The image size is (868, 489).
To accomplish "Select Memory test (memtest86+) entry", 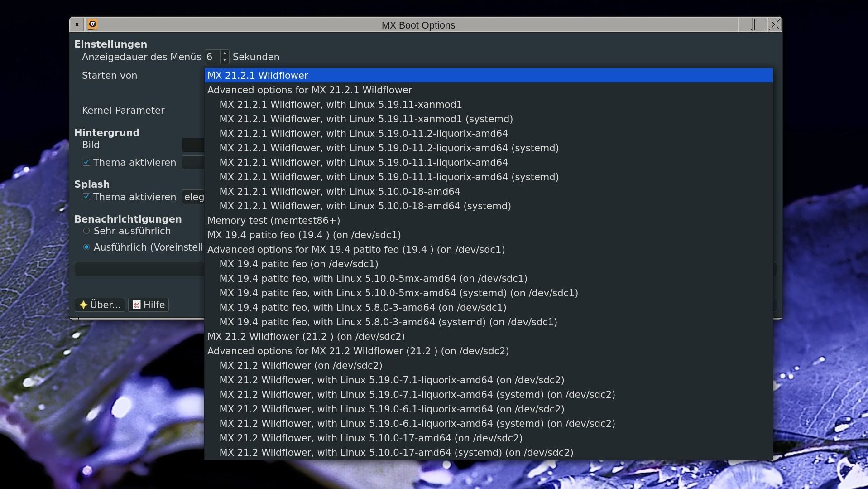I will (x=273, y=221).
